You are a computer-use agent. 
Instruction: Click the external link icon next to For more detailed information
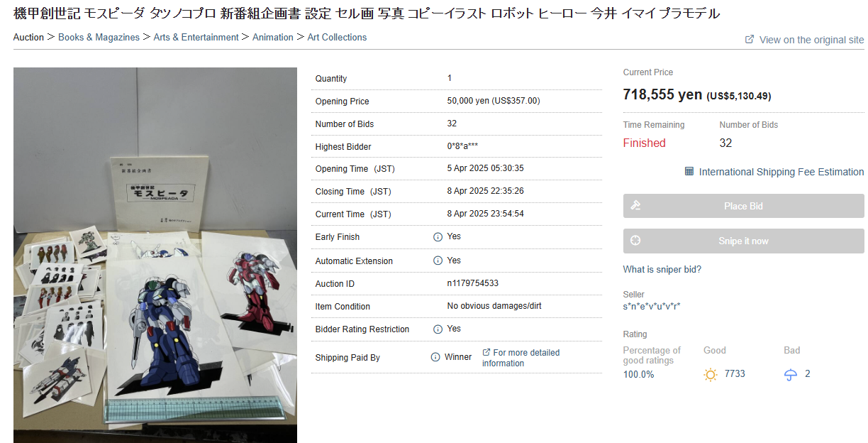tap(486, 352)
